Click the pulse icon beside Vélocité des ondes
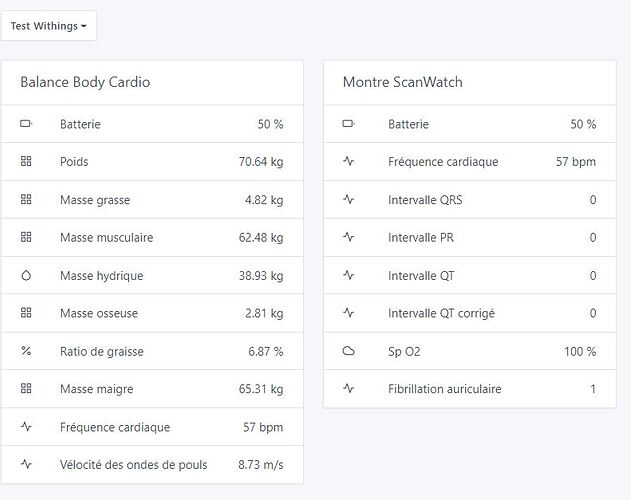The height and width of the screenshot is (500, 631). tap(26, 465)
